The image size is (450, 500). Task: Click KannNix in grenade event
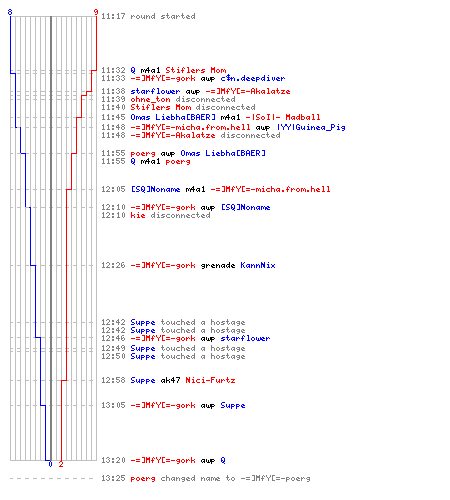258,265
